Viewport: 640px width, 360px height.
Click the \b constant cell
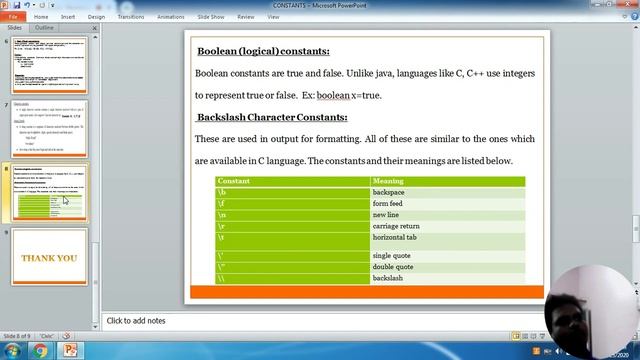[293, 192]
